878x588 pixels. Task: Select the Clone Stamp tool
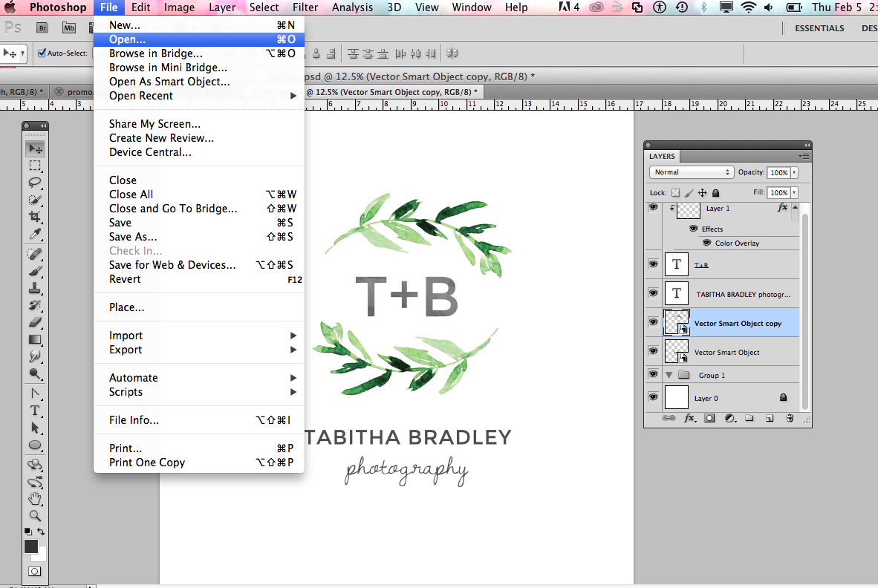click(x=34, y=288)
